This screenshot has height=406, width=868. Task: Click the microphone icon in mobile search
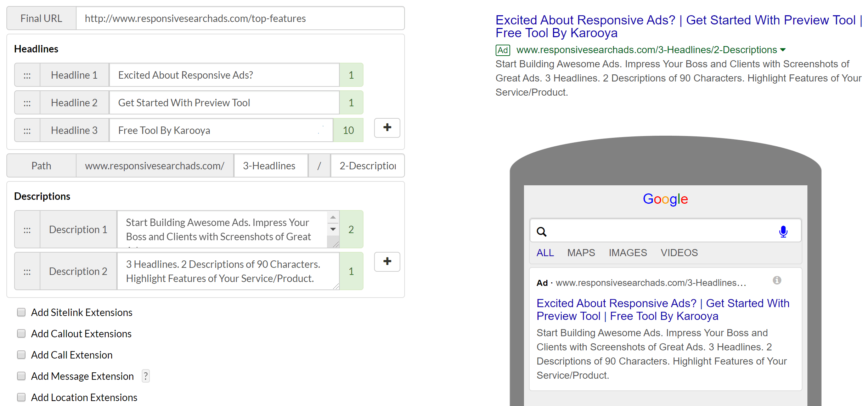click(x=783, y=231)
